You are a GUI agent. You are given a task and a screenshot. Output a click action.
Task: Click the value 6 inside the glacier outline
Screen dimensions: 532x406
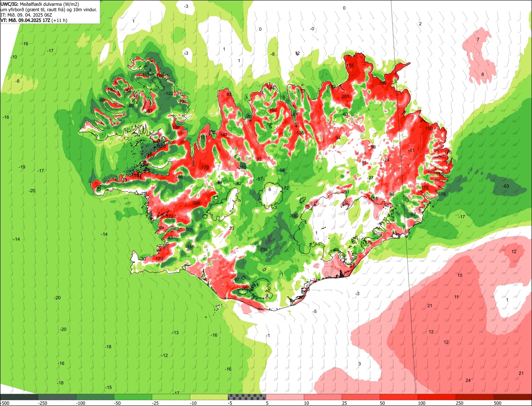click(x=270, y=189)
